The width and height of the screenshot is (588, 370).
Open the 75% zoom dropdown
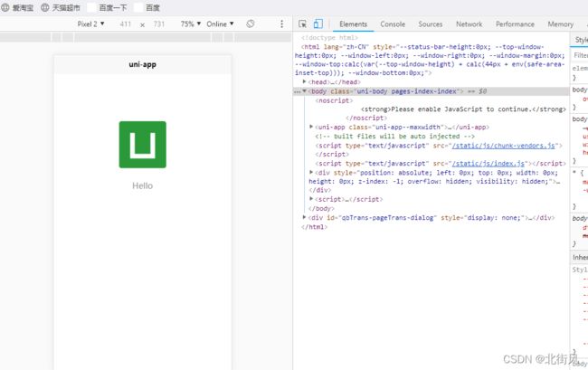point(191,24)
